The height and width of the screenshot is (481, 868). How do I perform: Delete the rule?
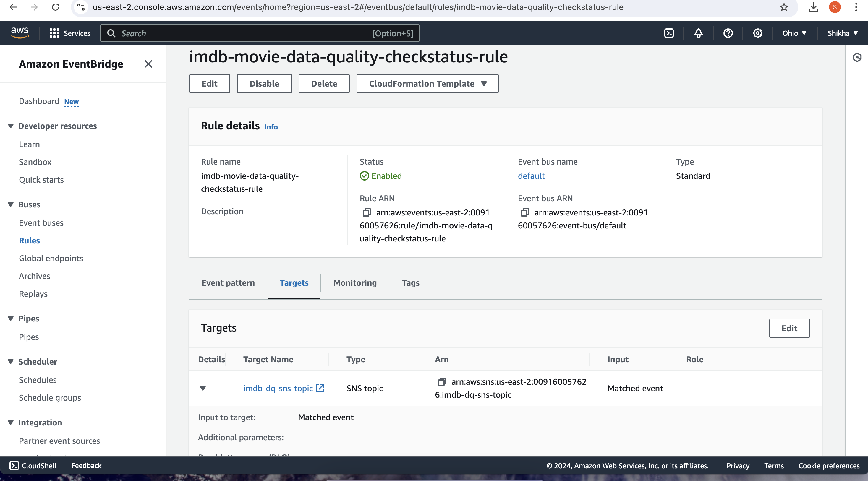(x=324, y=84)
